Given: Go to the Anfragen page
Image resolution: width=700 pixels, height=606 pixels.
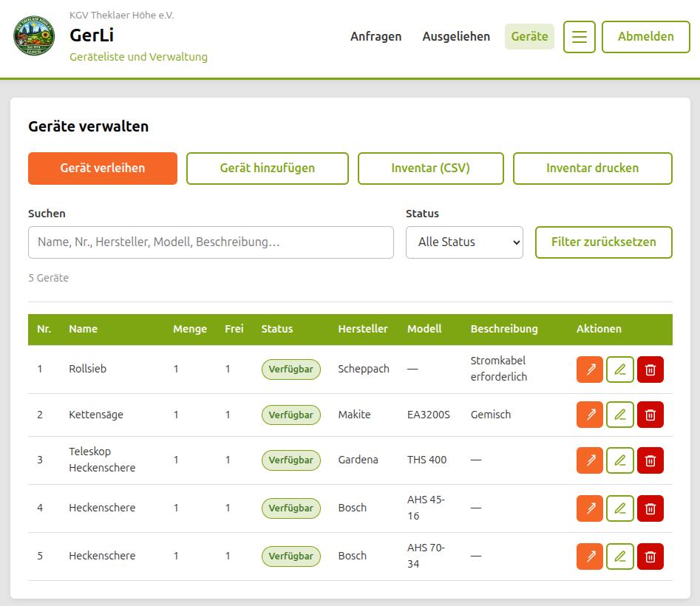Looking at the screenshot, I should tap(376, 37).
